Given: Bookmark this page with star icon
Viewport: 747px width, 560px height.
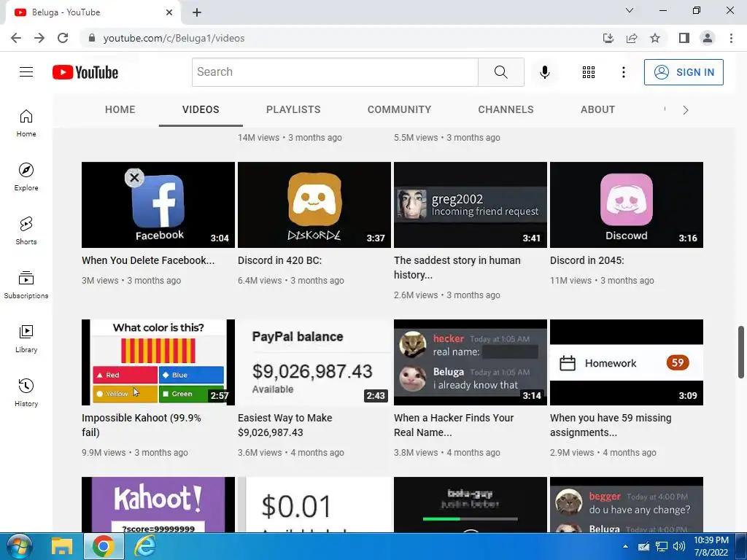Looking at the screenshot, I should point(655,38).
